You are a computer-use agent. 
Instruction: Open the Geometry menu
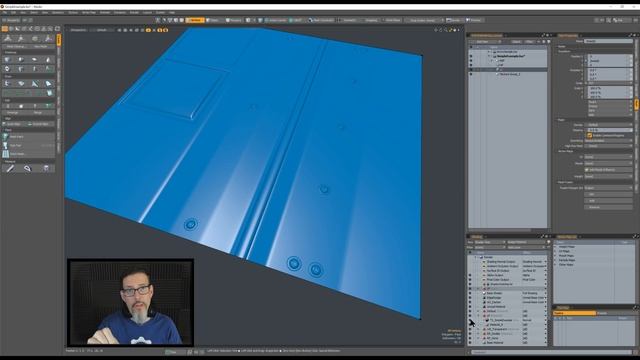pyautogui.click(x=58, y=13)
